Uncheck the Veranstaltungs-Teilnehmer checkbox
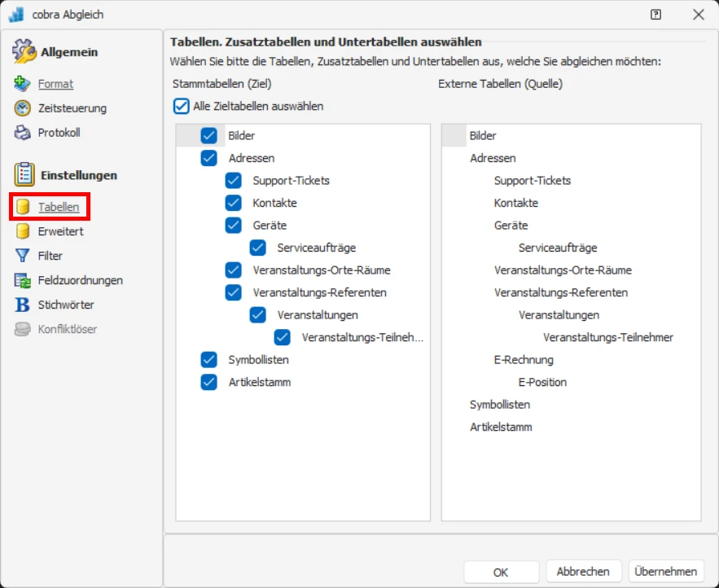The height and width of the screenshot is (588, 719). click(x=282, y=338)
